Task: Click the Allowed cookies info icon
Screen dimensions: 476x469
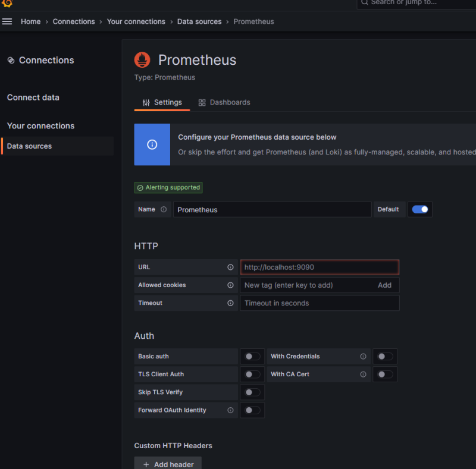Action: pyautogui.click(x=230, y=285)
